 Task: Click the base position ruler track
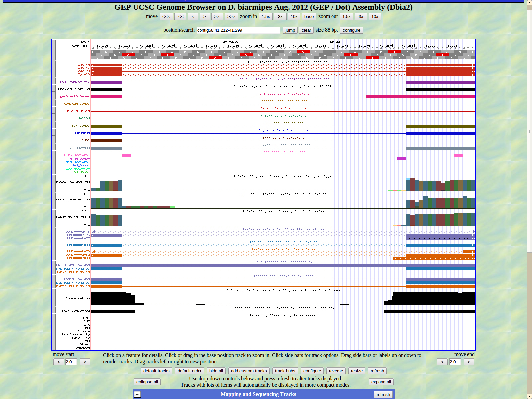[x=283, y=45]
